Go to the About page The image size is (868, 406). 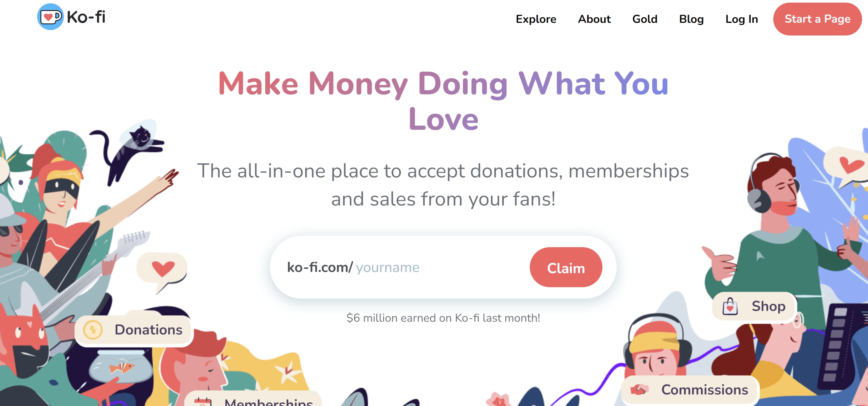(x=594, y=19)
